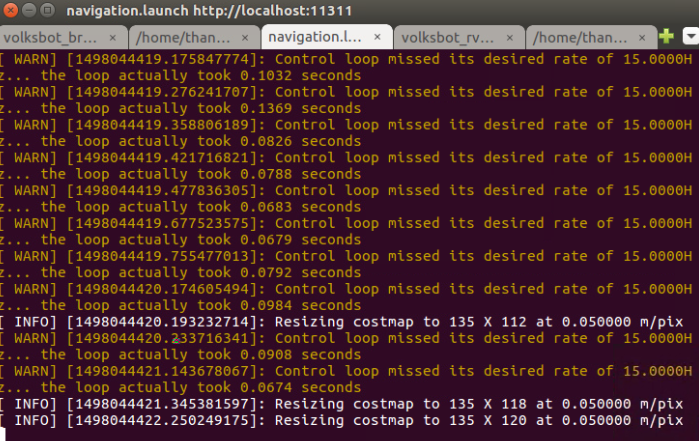This screenshot has width=699, height=441.
Task: Close the /home/than... tab beside volksbot_br
Action: pos(244,38)
